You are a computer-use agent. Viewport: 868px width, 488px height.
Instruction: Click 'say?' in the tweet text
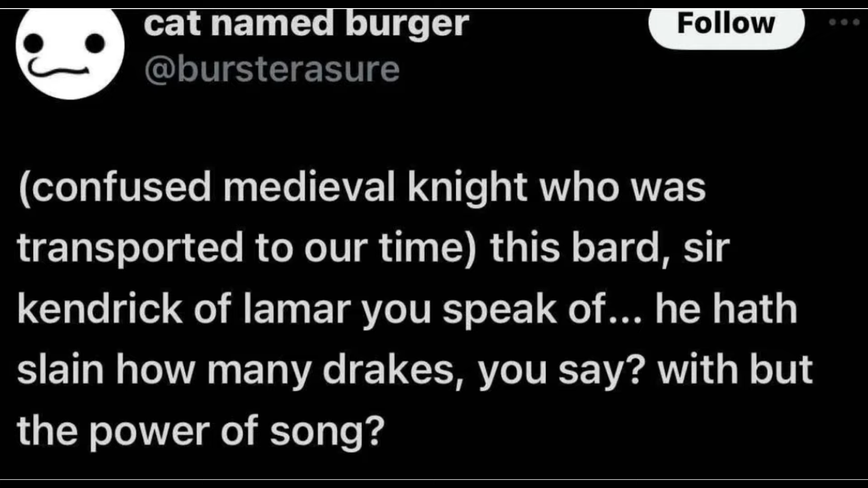pos(600,371)
